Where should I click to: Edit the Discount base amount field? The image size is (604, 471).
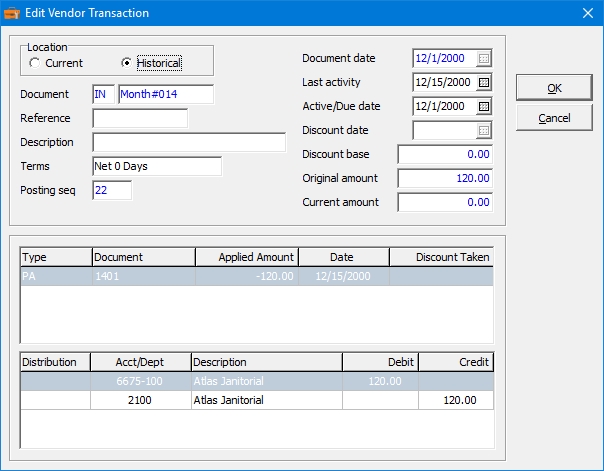pos(445,154)
